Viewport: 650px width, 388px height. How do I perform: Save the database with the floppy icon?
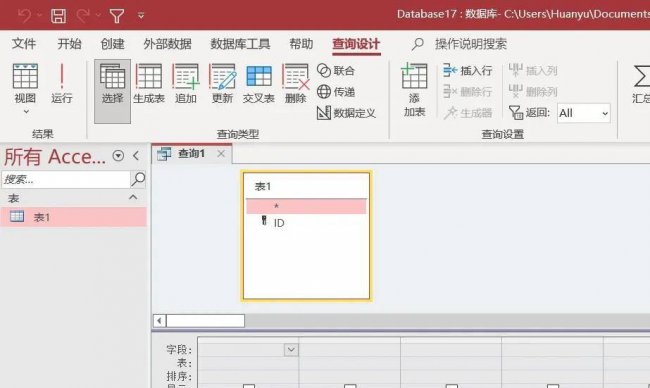[58, 16]
